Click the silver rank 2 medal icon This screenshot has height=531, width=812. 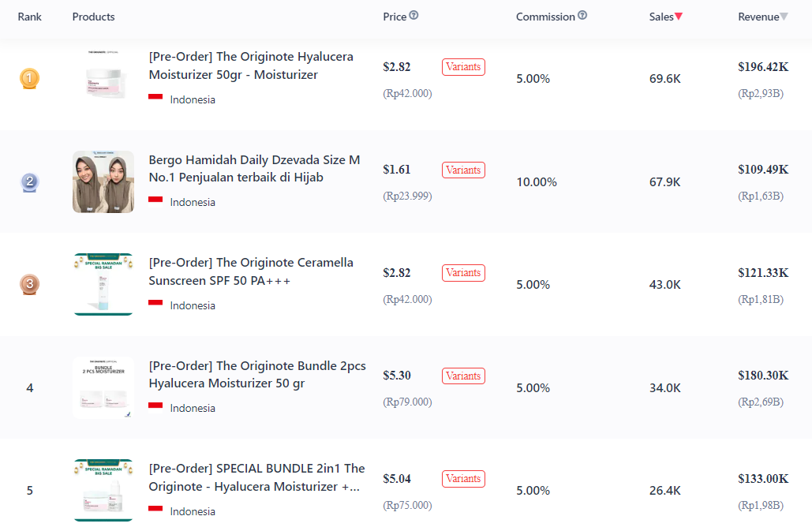coord(29,181)
